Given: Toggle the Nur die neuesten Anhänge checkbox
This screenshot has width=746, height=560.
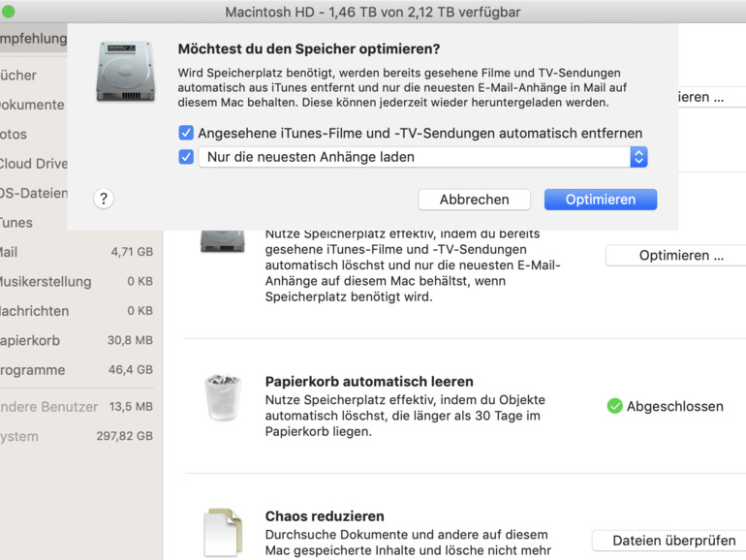Looking at the screenshot, I should 186,157.
